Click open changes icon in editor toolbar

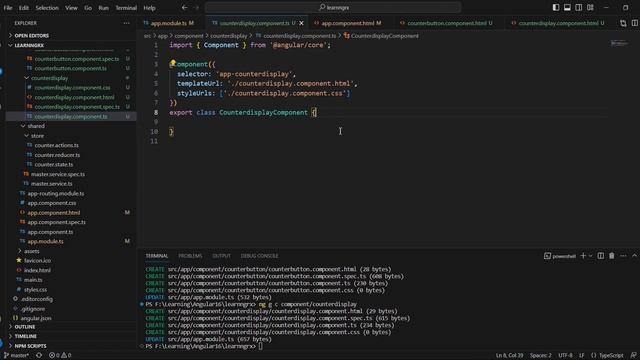tap(623, 23)
